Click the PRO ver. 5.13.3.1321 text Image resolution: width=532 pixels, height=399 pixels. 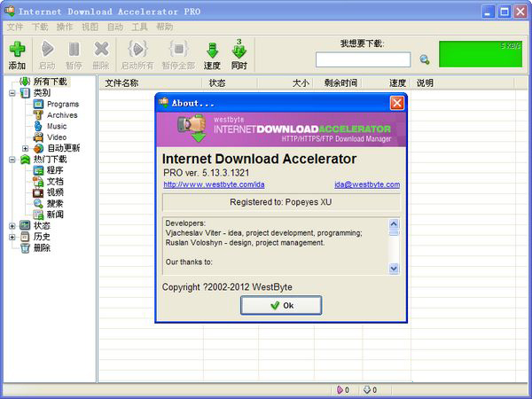pos(207,173)
